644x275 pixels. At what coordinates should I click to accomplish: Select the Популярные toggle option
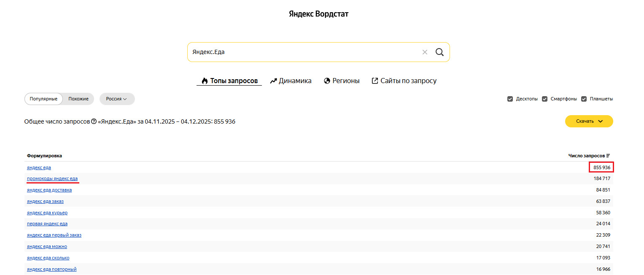[x=43, y=99]
